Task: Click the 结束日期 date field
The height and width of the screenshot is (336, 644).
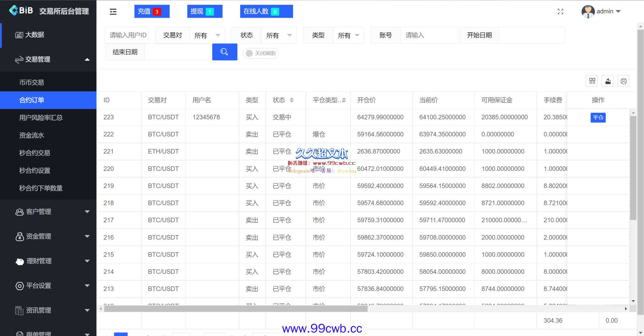Action: click(177, 52)
